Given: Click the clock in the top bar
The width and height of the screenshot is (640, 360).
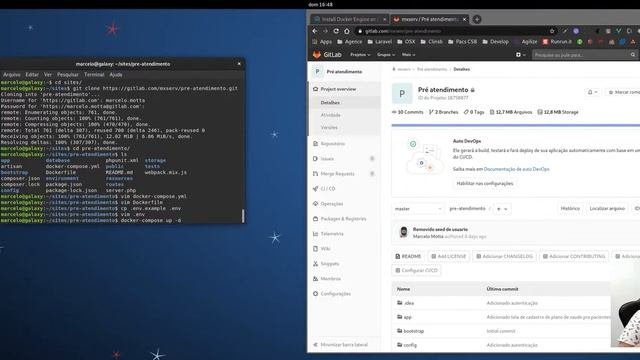Looking at the screenshot, I should 320,4.
